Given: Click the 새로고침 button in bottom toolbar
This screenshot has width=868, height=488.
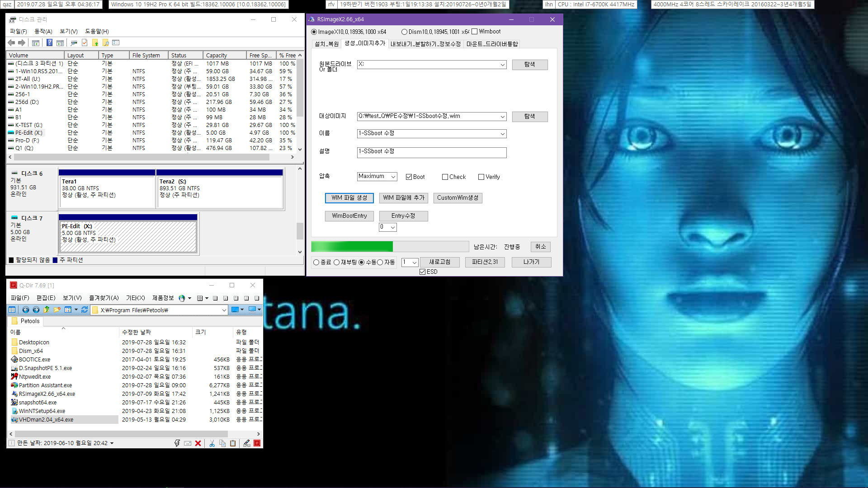Looking at the screenshot, I should click(440, 262).
